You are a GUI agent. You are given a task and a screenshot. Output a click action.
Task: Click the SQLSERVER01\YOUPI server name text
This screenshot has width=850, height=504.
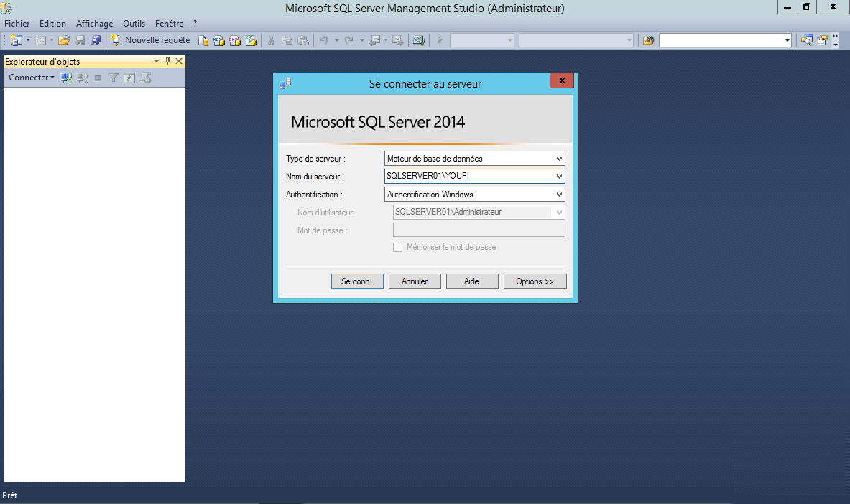[428, 176]
